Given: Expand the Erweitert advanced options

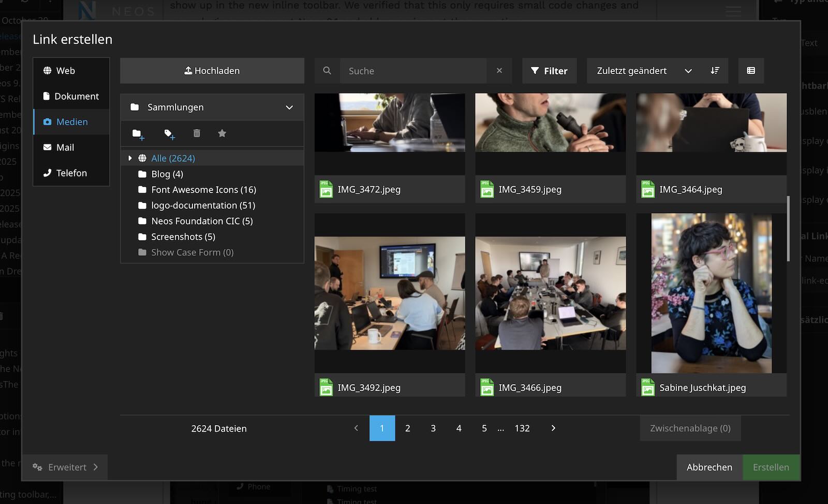Looking at the screenshot, I should 65,467.
